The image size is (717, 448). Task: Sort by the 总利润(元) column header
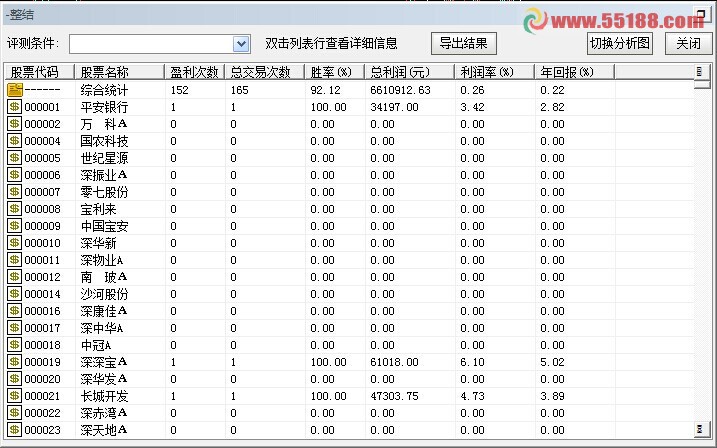[x=409, y=72]
